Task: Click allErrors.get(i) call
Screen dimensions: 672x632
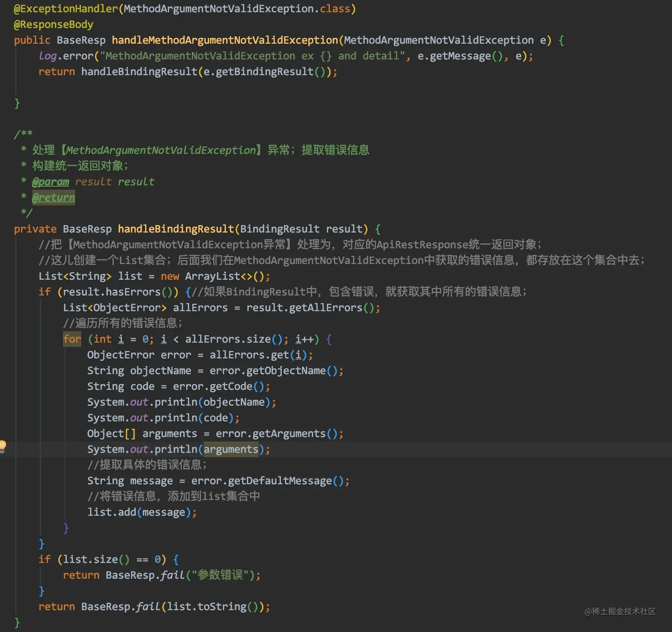Action: click(x=258, y=355)
